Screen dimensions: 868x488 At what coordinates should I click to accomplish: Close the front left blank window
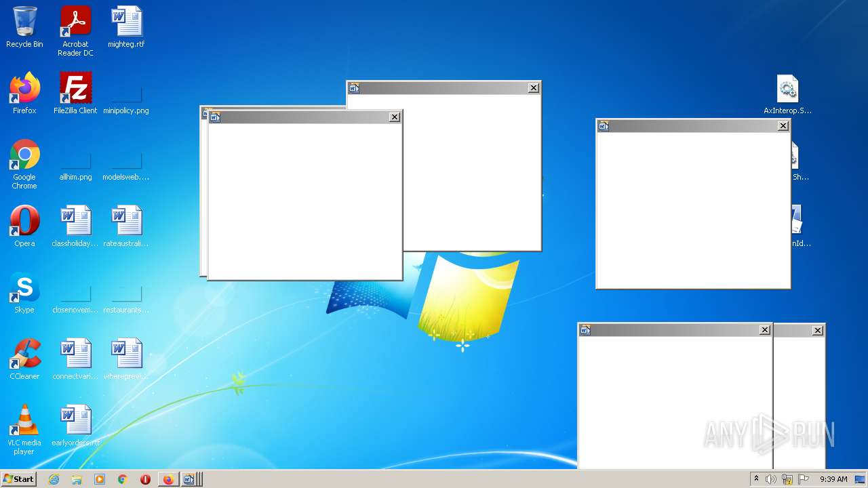click(x=395, y=117)
